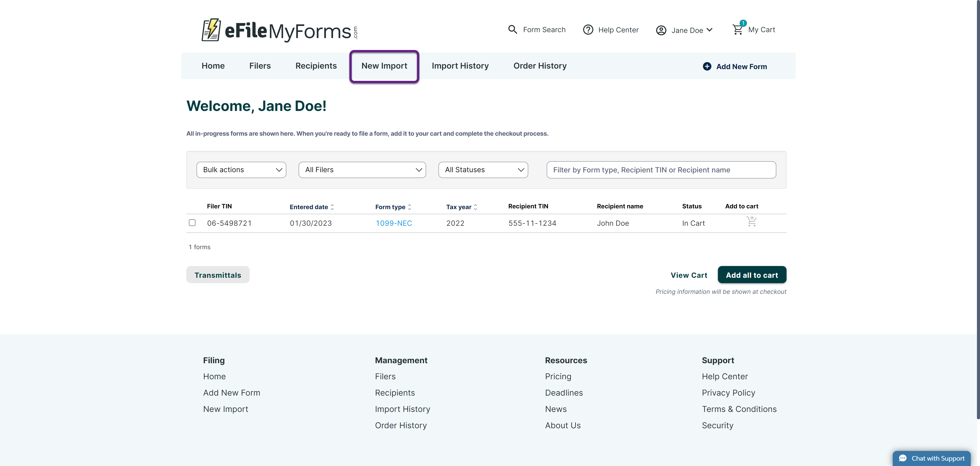The image size is (980, 466).
Task: Click the Form Search magnifier icon
Action: (x=512, y=30)
